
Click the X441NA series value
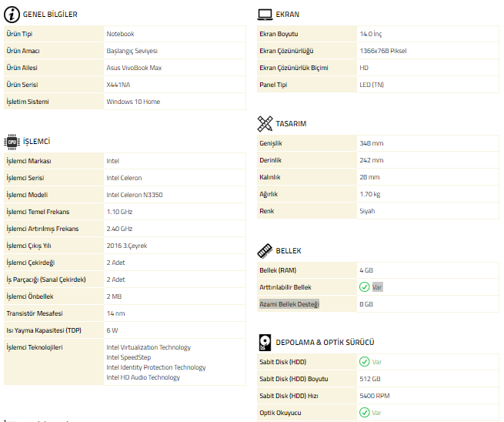118,85
